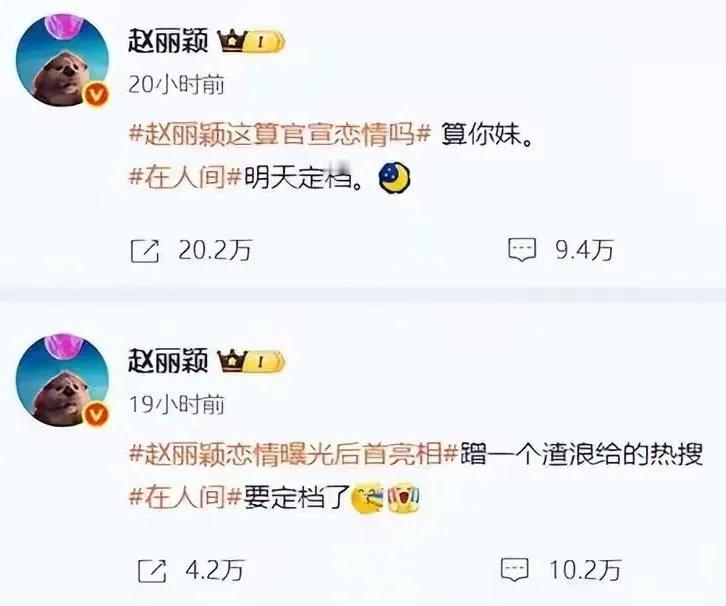
Task: Click the moon emoji in the first post
Action: [x=395, y=177]
